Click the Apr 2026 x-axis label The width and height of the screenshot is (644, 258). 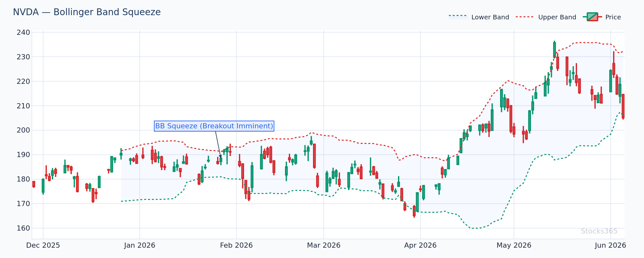tap(420, 245)
